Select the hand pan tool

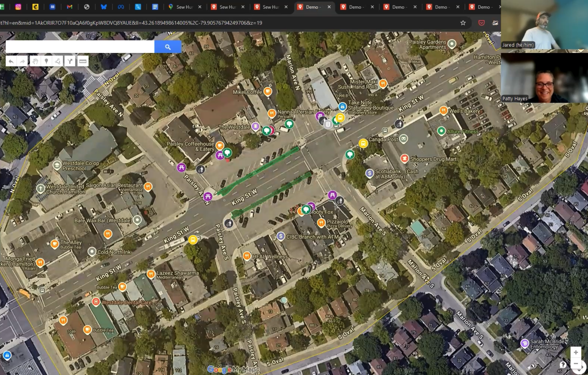(x=35, y=61)
